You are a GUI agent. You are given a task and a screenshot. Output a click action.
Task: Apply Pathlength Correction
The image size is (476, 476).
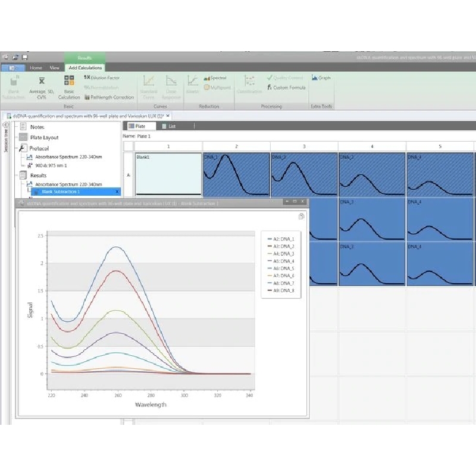click(109, 97)
